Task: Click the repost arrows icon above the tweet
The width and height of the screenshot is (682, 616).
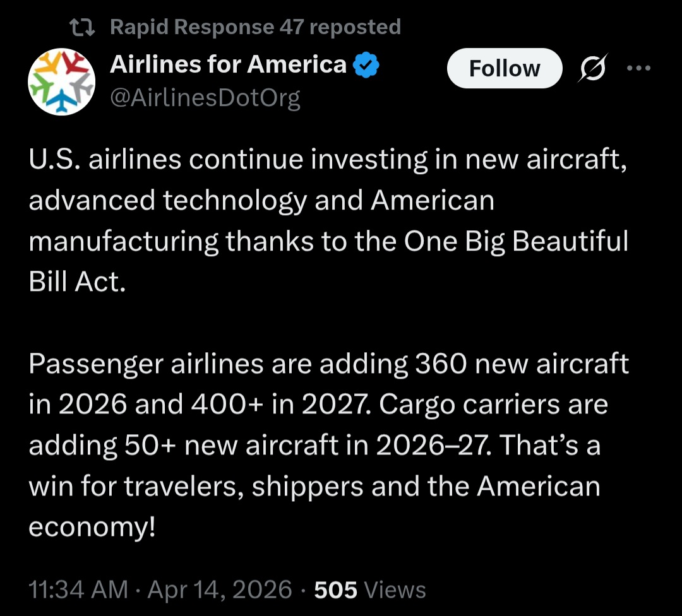Action: click(x=81, y=27)
